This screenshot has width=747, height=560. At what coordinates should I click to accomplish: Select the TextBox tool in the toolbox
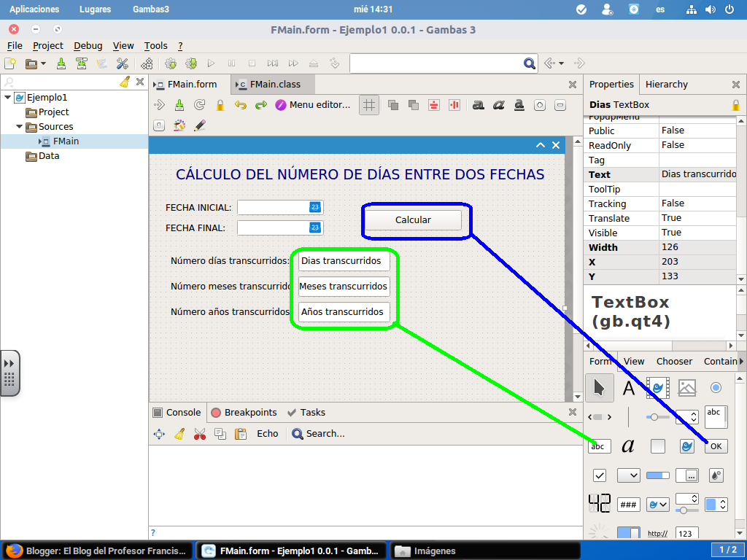point(599,446)
